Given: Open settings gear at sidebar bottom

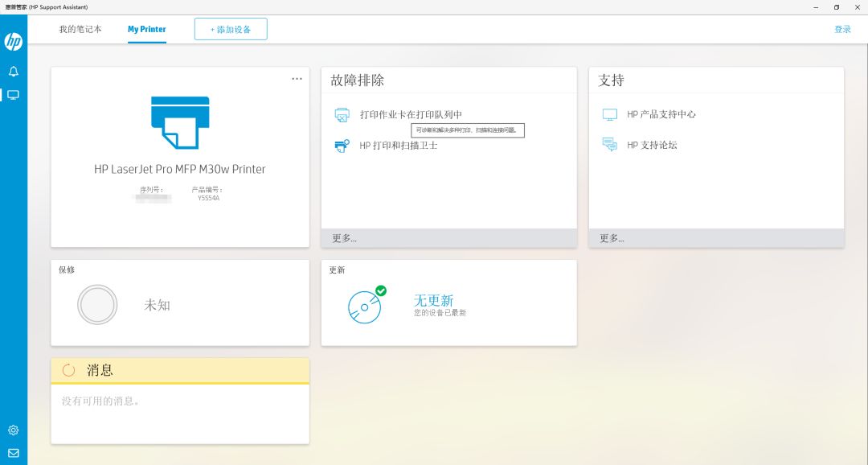Looking at the screenshot, I should (x=14, y=430).
